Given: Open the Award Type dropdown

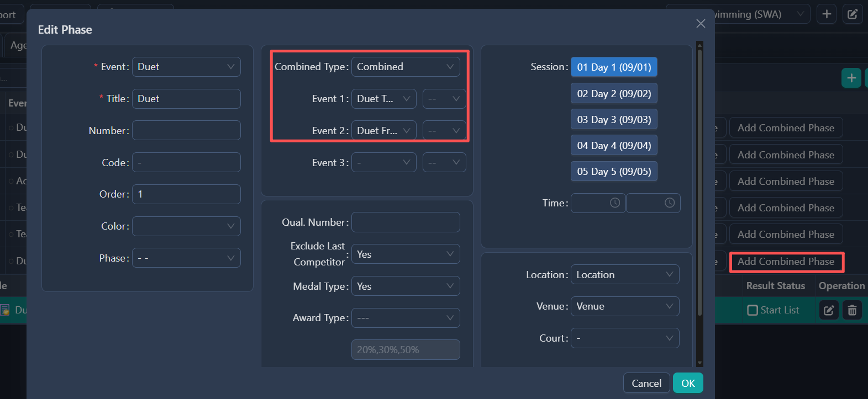Looking at the screenshot, I should click(x=406, y=318).
